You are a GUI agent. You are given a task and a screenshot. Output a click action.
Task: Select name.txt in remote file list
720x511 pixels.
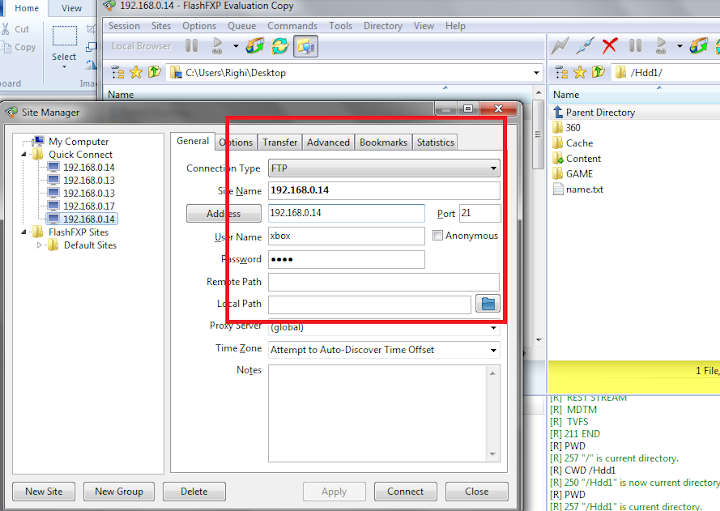tap(585, 189)
